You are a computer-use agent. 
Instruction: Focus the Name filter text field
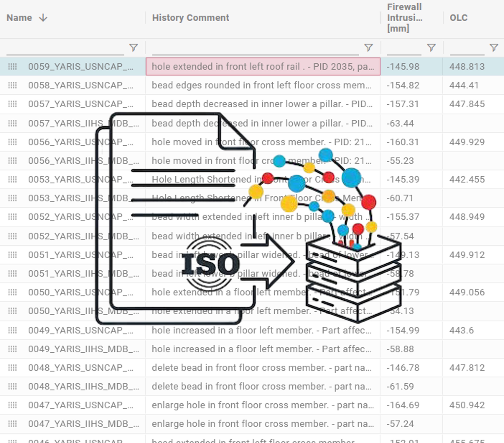[65, 48]
